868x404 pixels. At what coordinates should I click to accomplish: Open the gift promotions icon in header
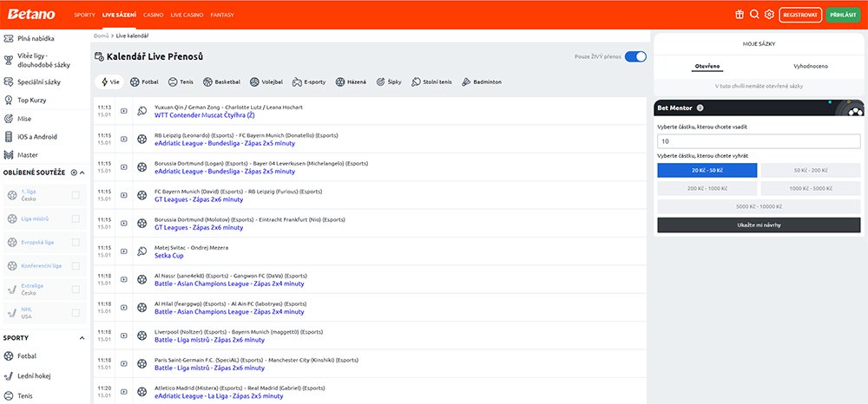(740, 15)
